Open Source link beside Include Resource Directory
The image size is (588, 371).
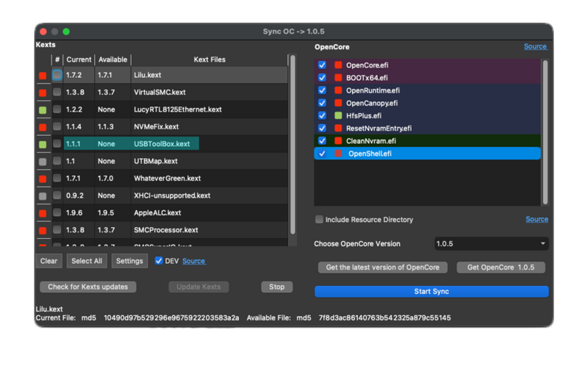[x=537, y=219]
